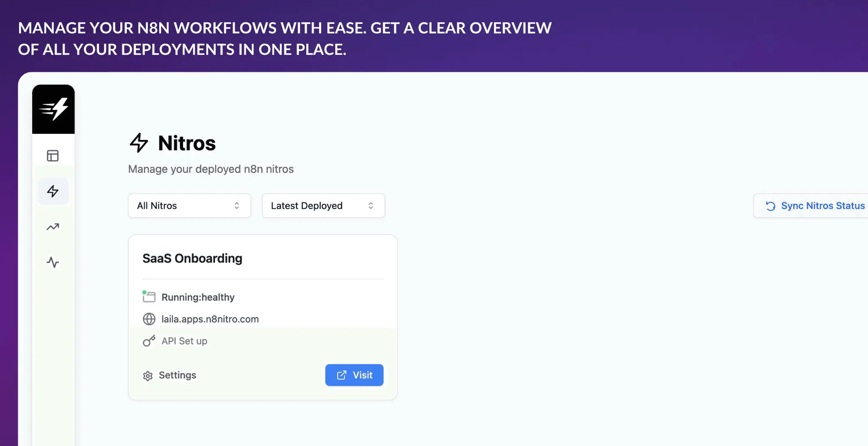Viewport: 868px width, 446px height.
Task: Click the running status container icon
Action: [149, 296]
